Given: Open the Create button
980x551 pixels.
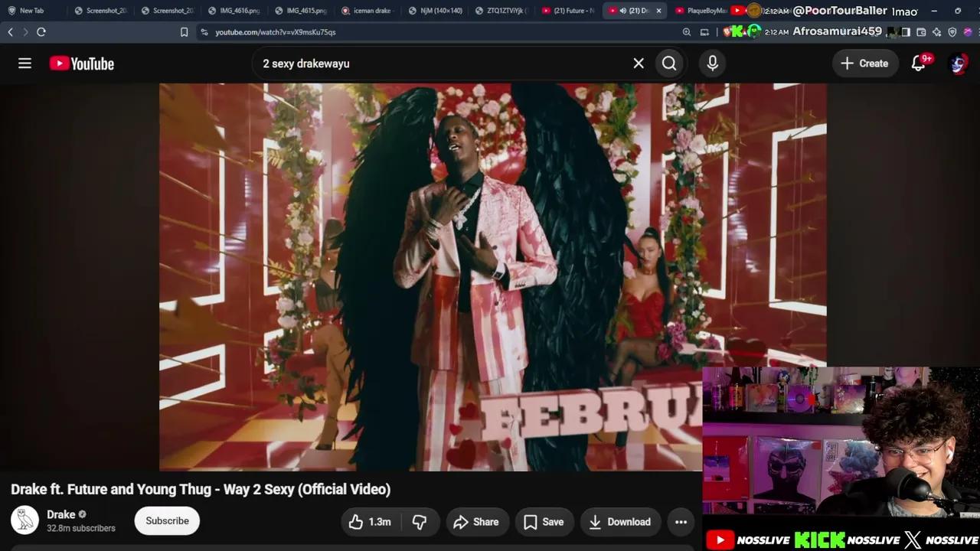Looking at the screenshot, I should tap(864, 64).
